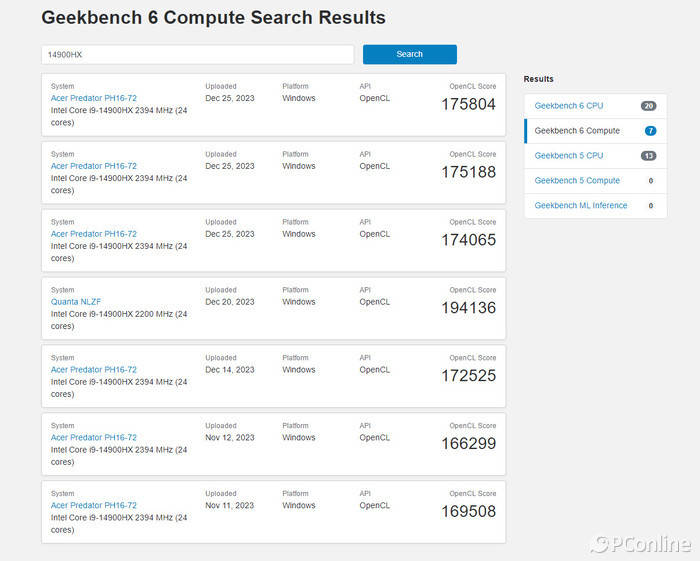Open Acer Predator link uploaded Nov 11, 2023
700x561 pixels.
(94, 505)
